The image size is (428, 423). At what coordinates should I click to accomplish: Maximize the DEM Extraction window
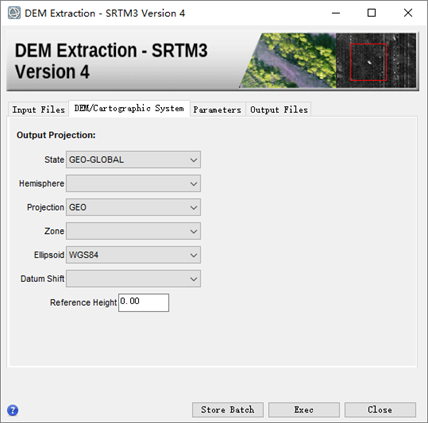pyautogui.click(x=371, y=13)
